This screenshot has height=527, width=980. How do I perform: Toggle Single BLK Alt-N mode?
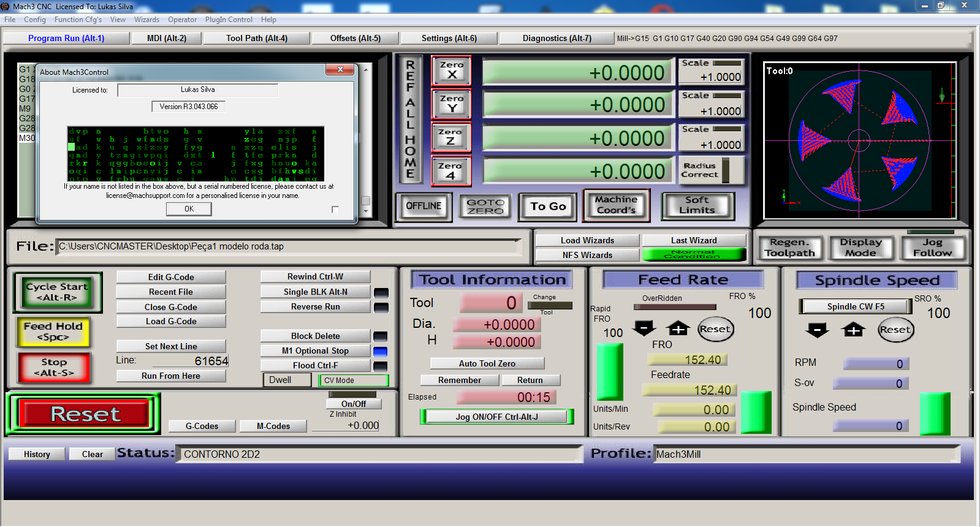coord(316,292)
